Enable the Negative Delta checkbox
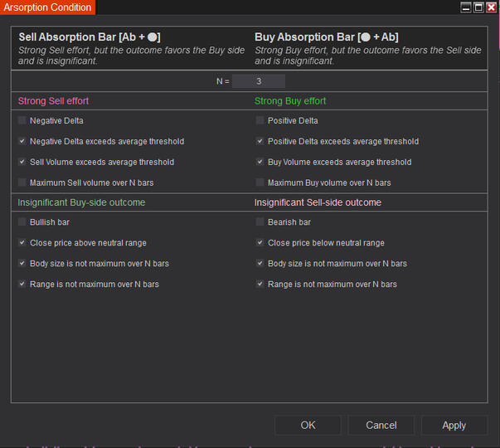The image size is (500, 448). [22, 121]
